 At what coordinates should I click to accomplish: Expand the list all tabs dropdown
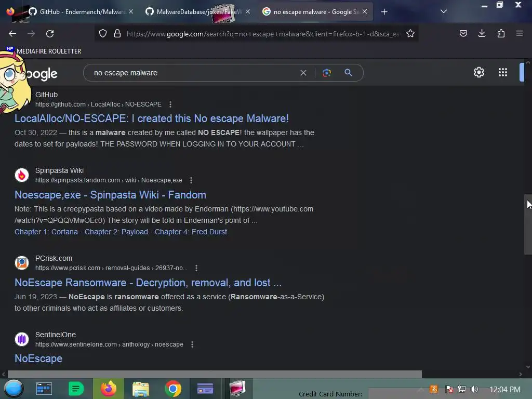[444, 11]
